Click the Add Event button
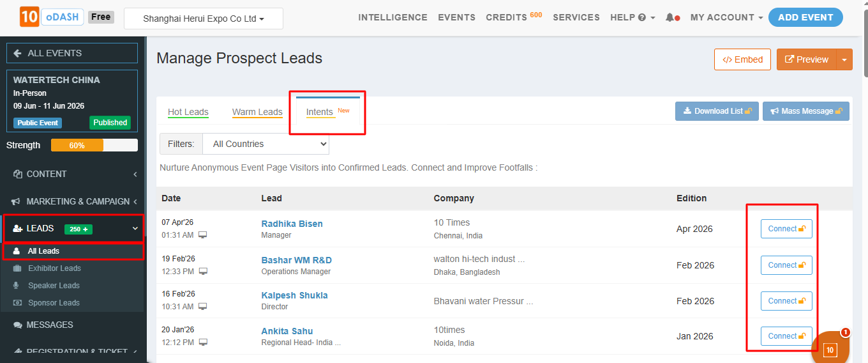This screenshot has width=868, height=363. click(805, 18)
